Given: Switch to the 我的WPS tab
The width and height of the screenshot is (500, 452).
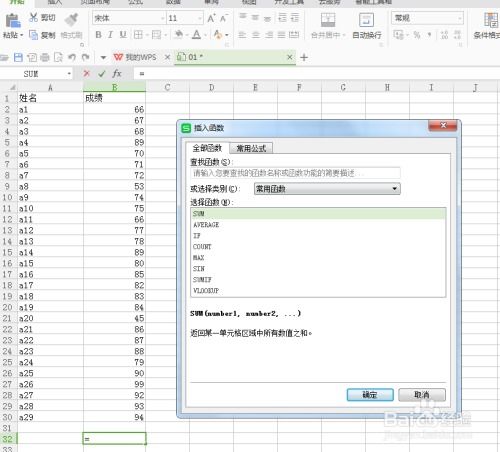Looking at the screenshot, I should 135,57.
